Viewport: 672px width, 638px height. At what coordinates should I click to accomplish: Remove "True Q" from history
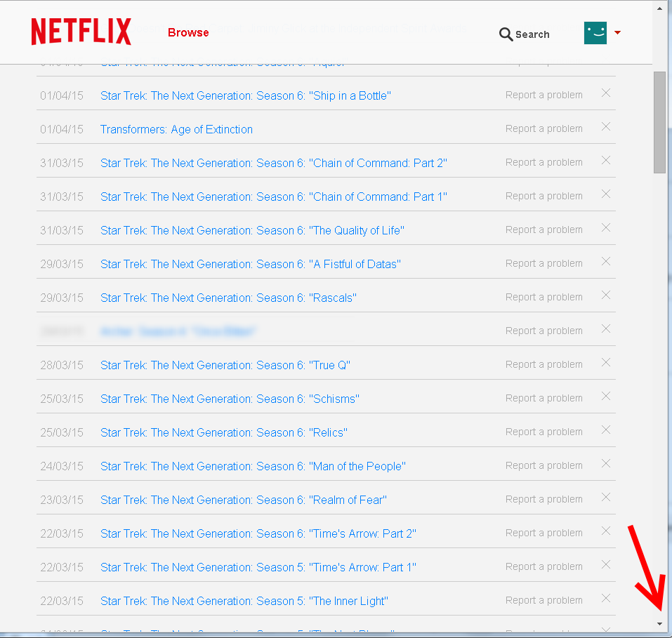tap(605, 362)
